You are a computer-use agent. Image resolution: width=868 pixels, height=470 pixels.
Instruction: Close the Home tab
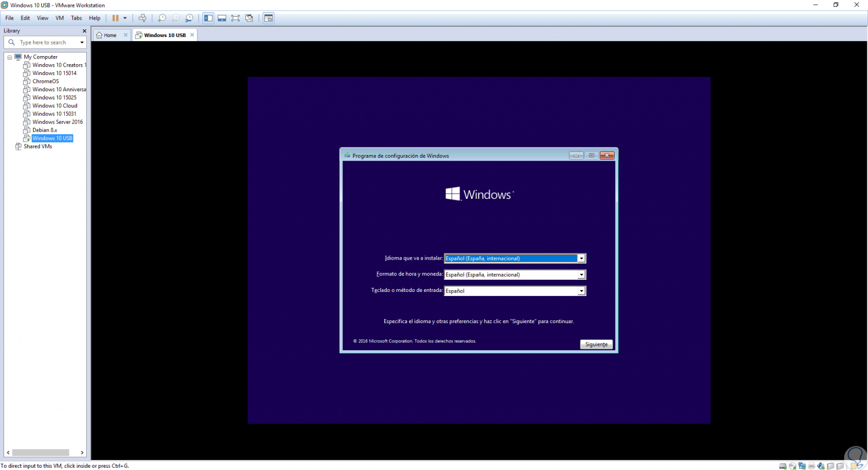coord(126,35)
